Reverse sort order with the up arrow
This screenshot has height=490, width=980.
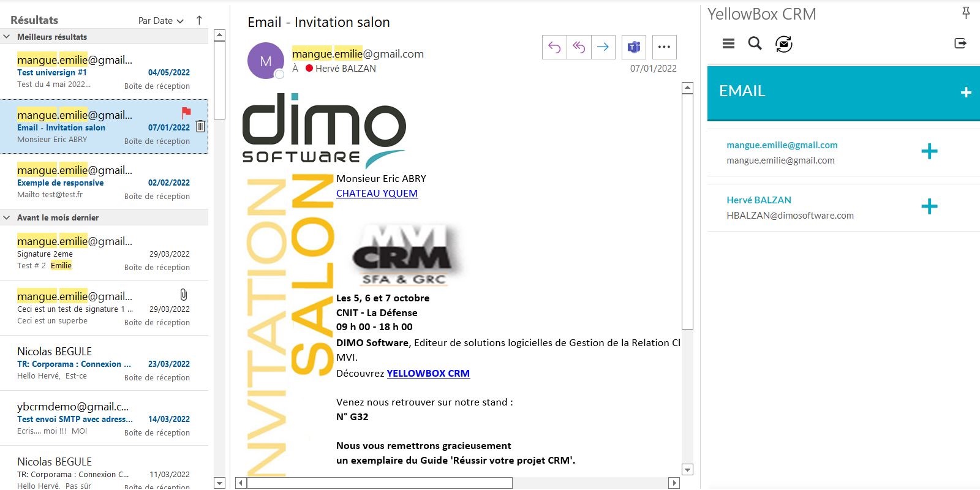(199, 20)
